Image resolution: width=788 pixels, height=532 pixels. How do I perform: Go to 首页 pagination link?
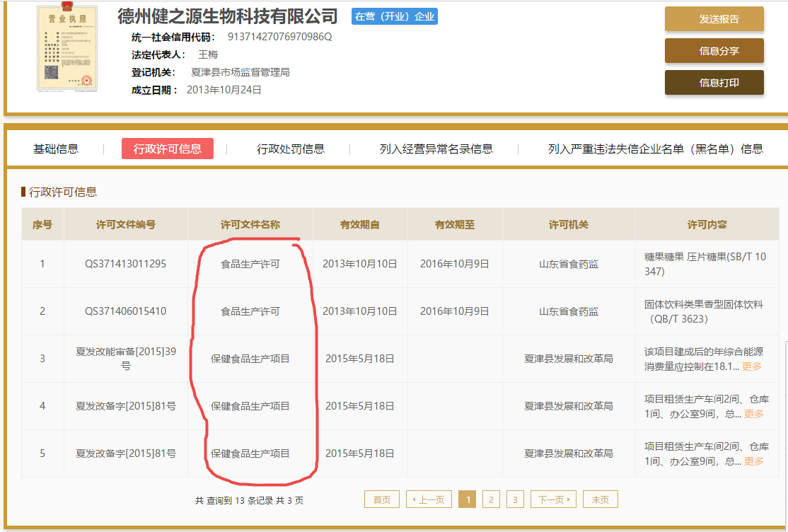(x=381, y=499)
